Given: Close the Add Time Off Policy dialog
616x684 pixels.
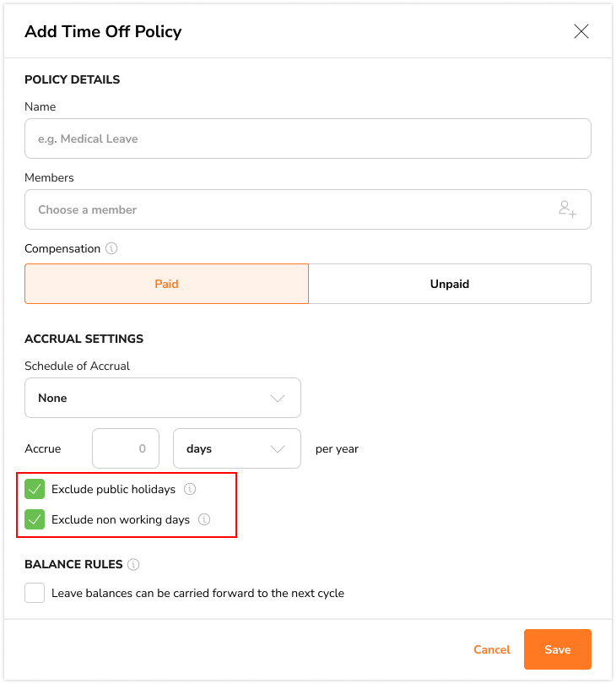Looking at the screenshot, I should pyautogui.click(x=581, y=31).
